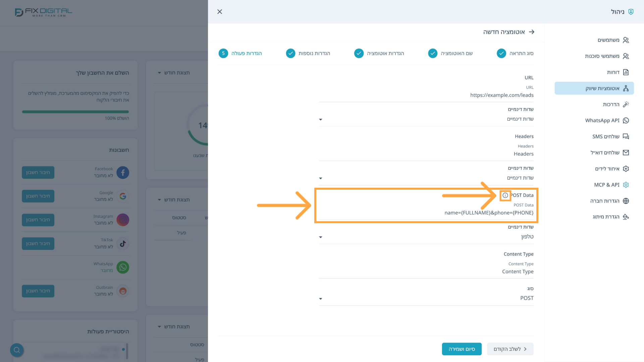The image size is (644, 362).
Task: Click לשלב הקודם previous step button
Action: coord(510,349)
